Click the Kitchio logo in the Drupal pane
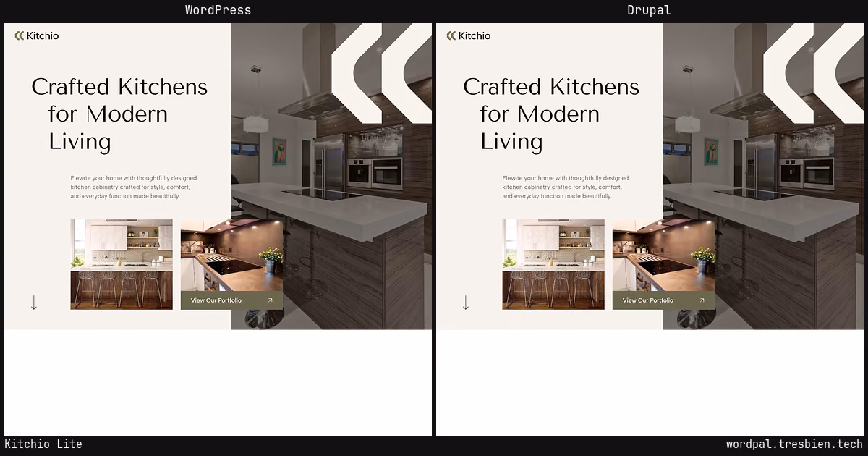This screenshot has width=868, height=456. click(469, 35)
